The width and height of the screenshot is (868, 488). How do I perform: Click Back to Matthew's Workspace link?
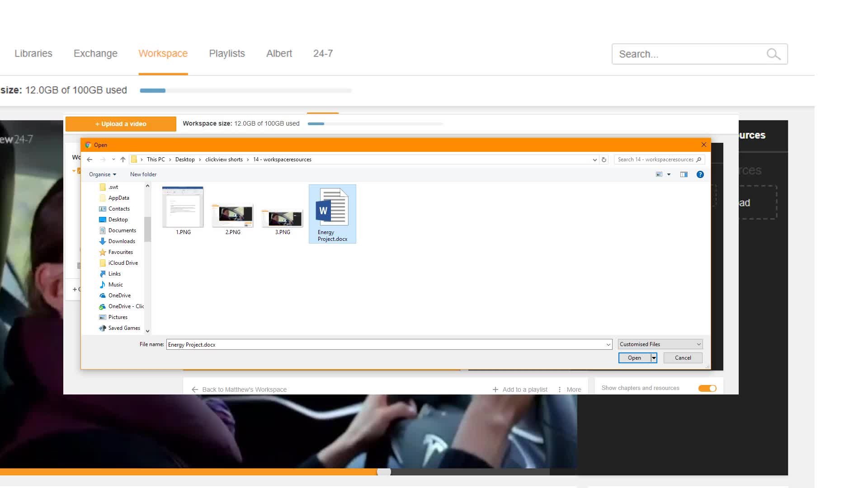tap(245, 389)
